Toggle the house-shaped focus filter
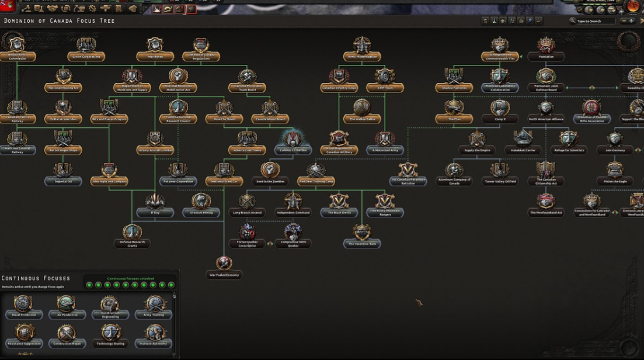 click(x=485, y=20)
